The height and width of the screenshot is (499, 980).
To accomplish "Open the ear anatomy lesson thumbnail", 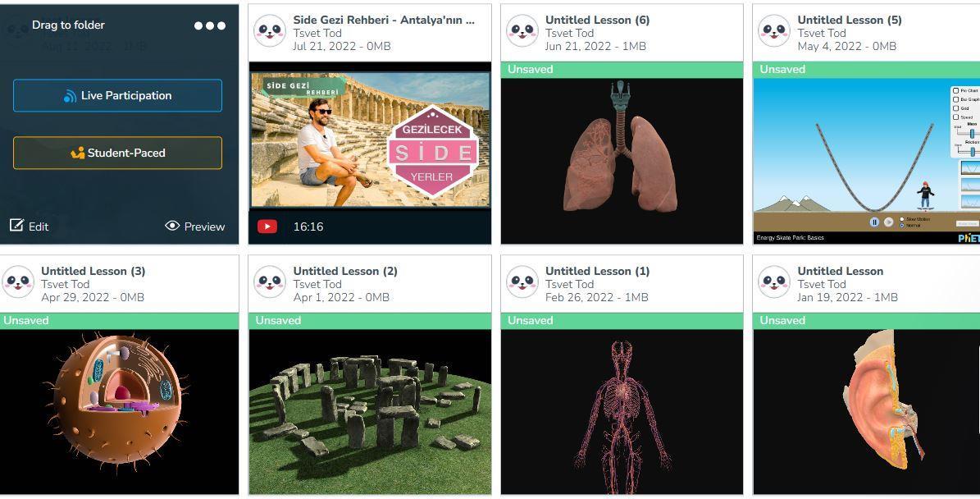I will pyautogui.click(x=866, y=412).
